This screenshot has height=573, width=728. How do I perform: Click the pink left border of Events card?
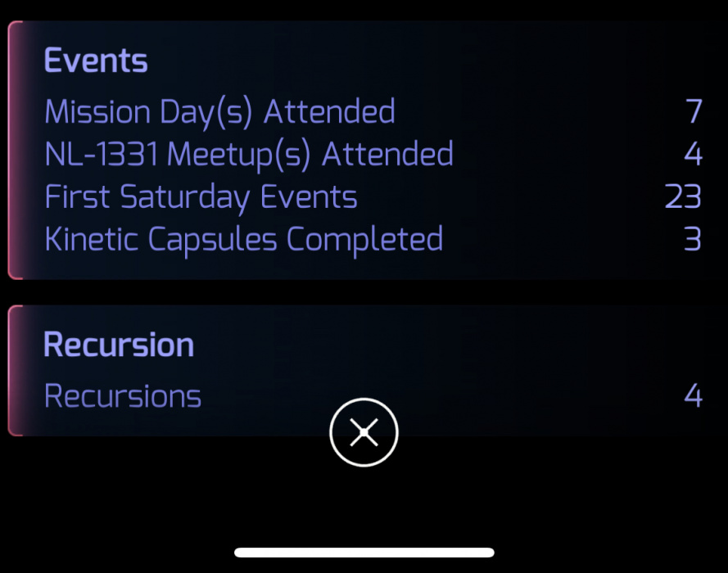click(x=11, y=150)
